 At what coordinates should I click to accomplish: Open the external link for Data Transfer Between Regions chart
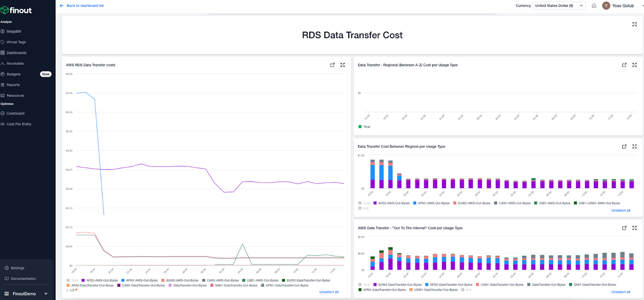click(624, 146)
